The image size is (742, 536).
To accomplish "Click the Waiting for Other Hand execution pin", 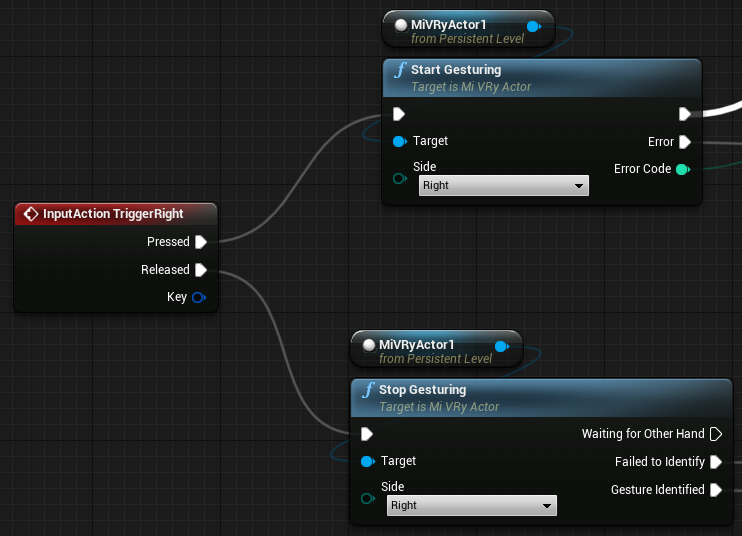I will pyautogui.click(x=716, y=434).
